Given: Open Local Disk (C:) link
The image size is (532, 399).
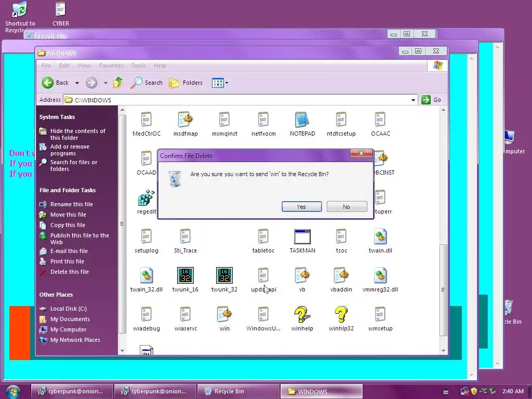Looking at the screenshot, I should (69, 309).
